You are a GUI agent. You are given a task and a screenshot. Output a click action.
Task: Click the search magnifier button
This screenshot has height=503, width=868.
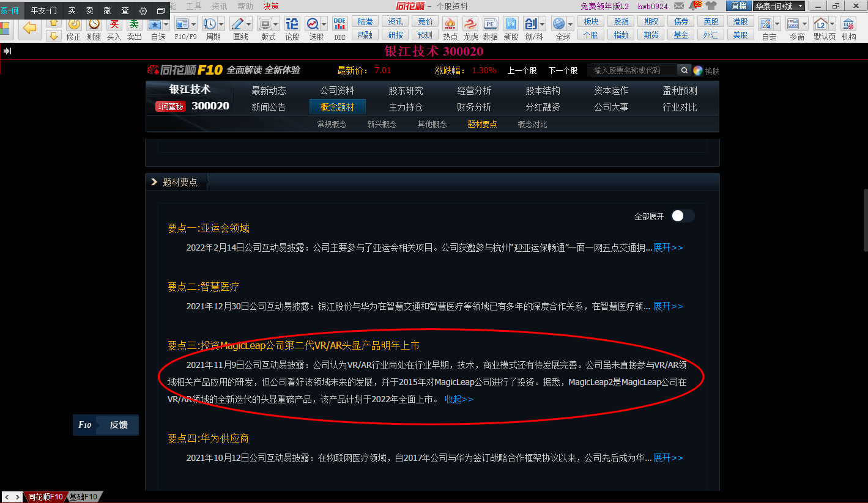coord(684,70)
